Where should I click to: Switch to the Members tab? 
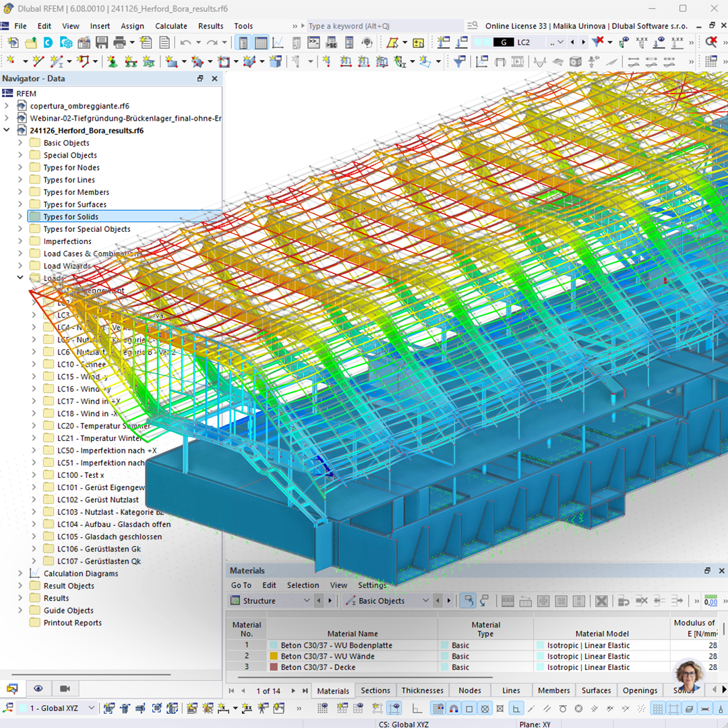click(554, 690)
